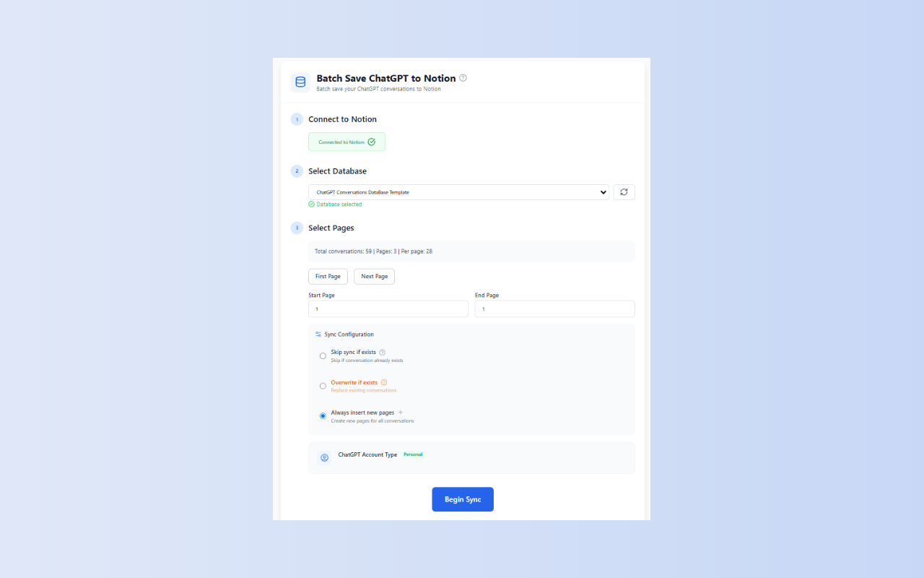Click the Connect to Notion heading

click(x=342, y=119)
